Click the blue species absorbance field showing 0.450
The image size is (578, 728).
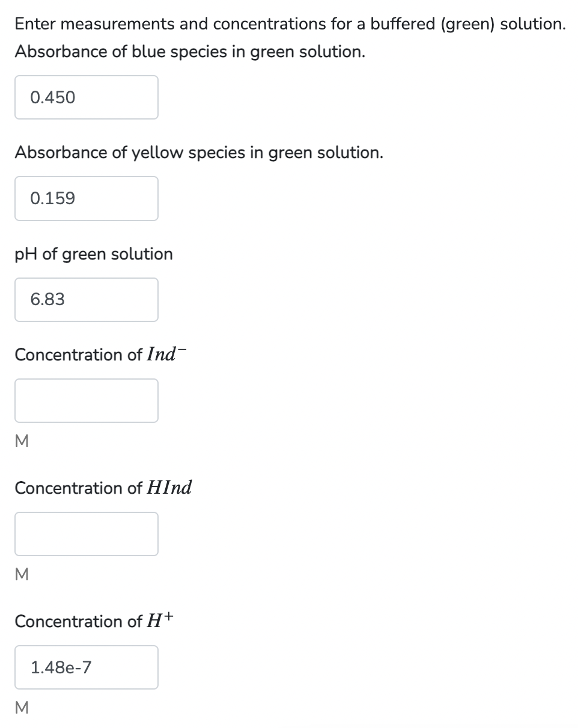coord(87,97)
